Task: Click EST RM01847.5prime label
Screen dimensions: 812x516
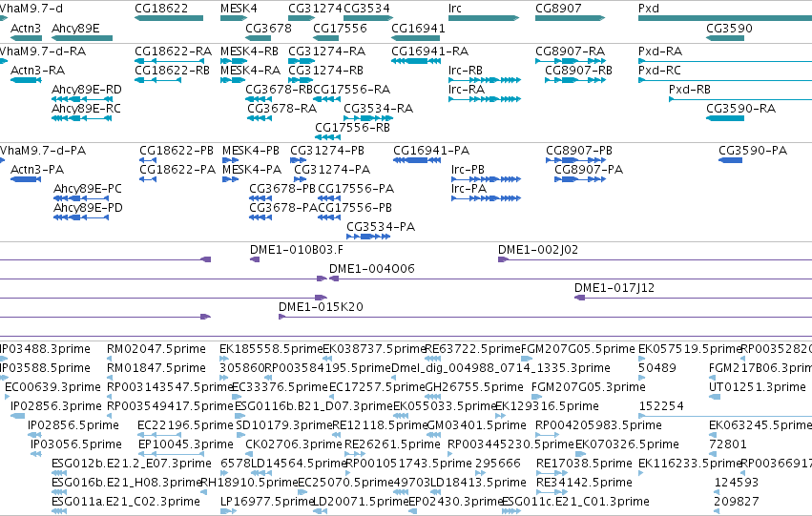Action: click(x=156, y=368)
